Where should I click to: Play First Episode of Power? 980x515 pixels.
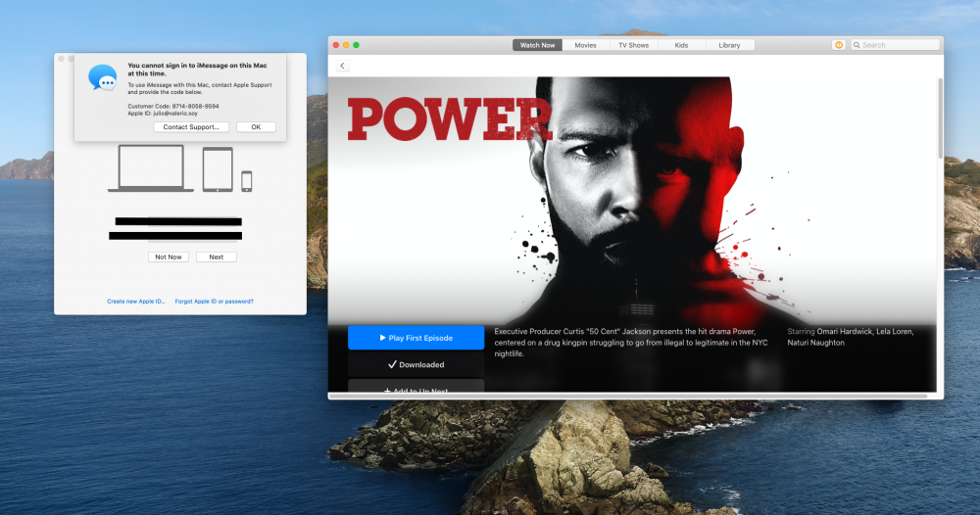416,338
